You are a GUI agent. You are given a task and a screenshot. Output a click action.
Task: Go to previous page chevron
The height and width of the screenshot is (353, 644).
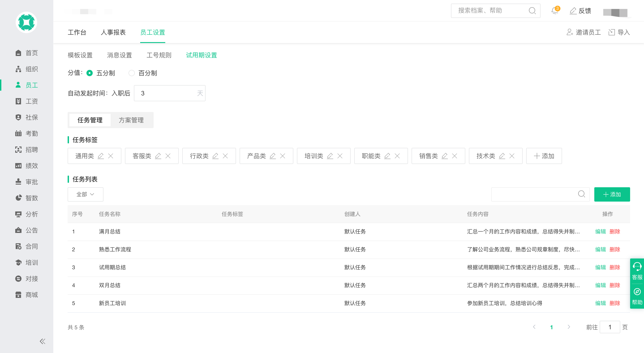[534, 327]
